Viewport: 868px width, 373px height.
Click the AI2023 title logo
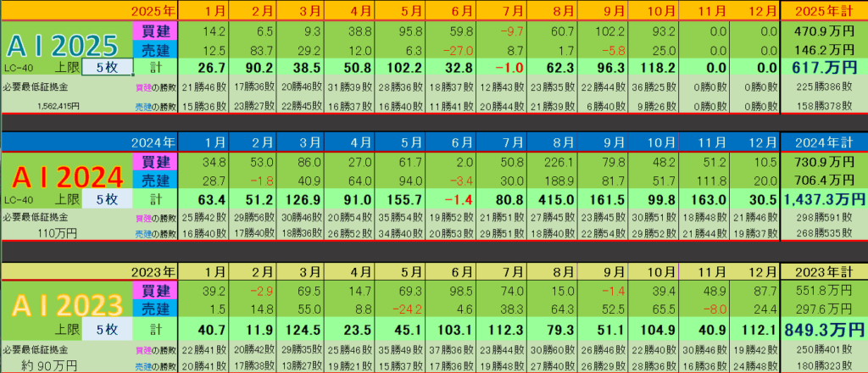[x=66, y=309]
